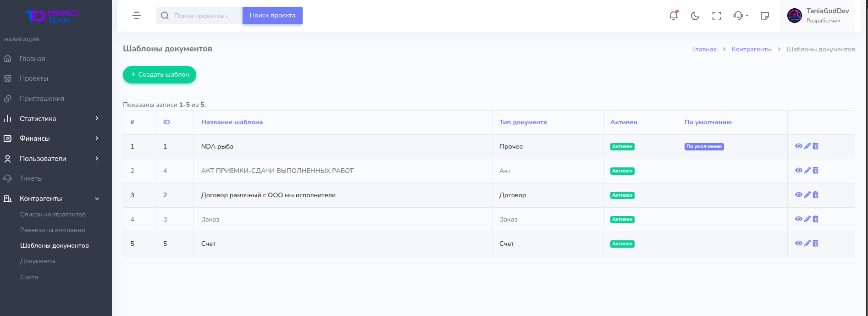Click the Perfect Team logo

click(x=53, y=17)
